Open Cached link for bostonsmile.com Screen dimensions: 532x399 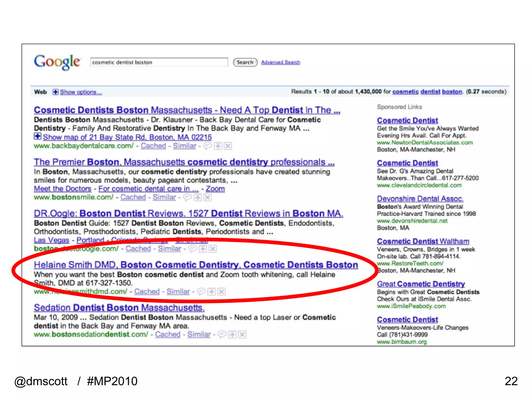click(133, 197)
